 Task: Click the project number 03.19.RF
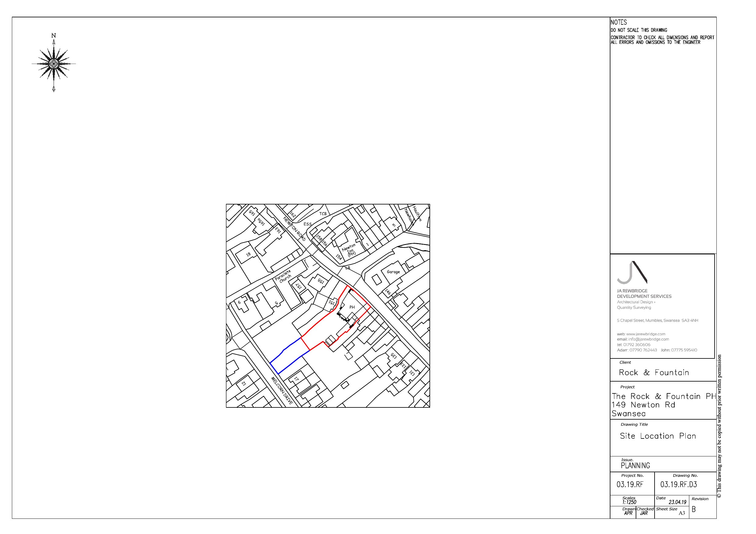coord(630,484)
